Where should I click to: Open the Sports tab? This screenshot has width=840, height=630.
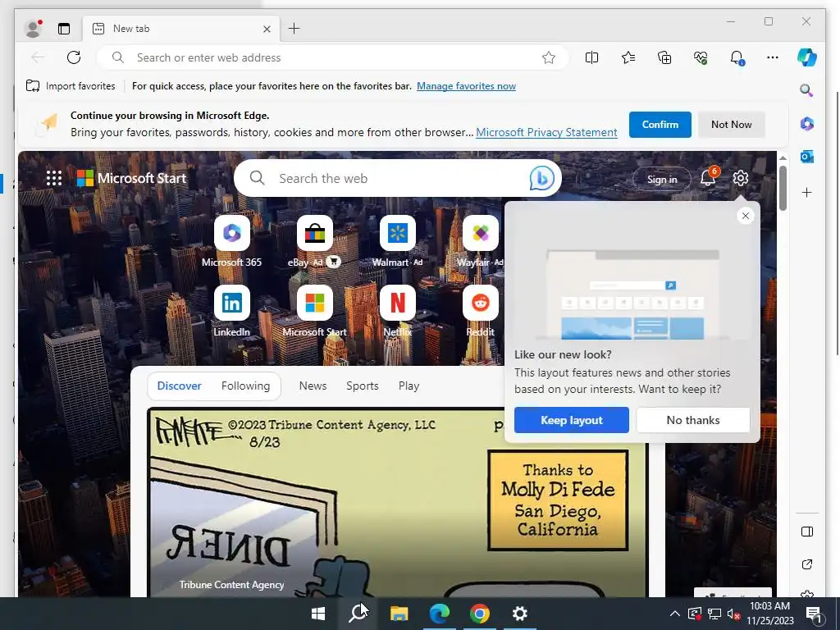coord(362,386)
